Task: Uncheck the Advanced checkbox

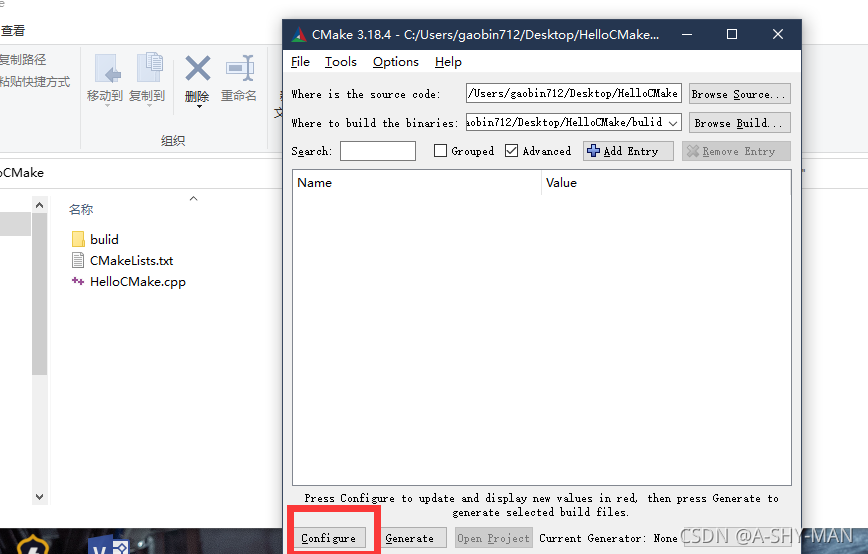Action: pos(511,151)
